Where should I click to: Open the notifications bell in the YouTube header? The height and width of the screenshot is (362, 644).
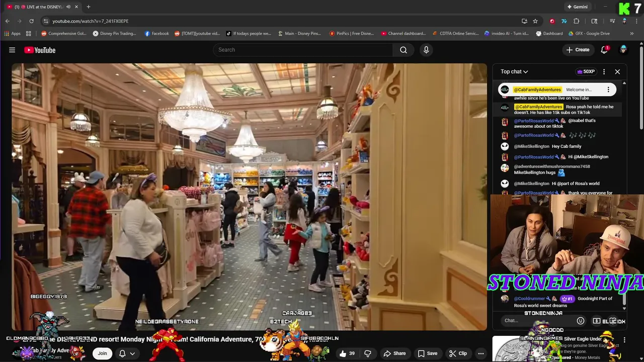click(605, 50)
